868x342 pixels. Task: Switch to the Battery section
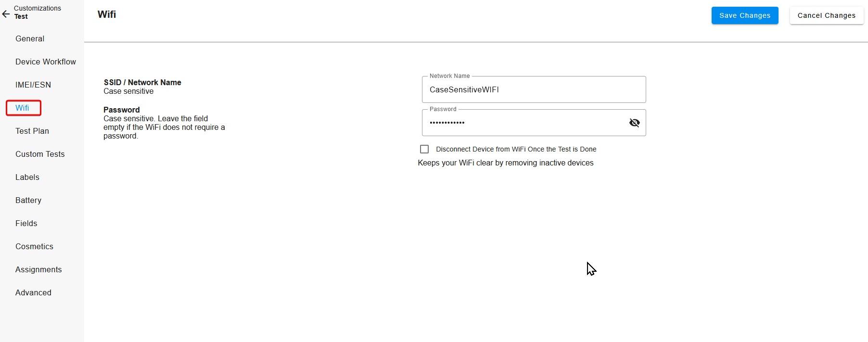coord(28,201)
